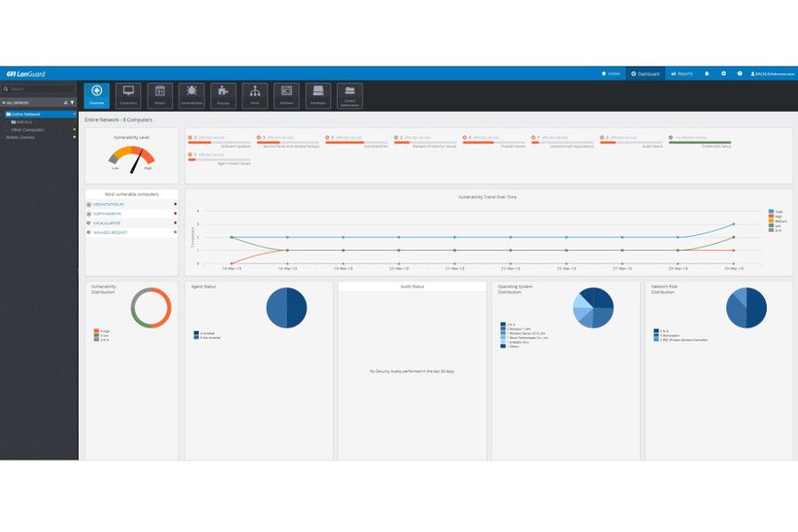Open the Software view icon
Viewport: 798px width, 532px height.
click(x=286, y=96)
